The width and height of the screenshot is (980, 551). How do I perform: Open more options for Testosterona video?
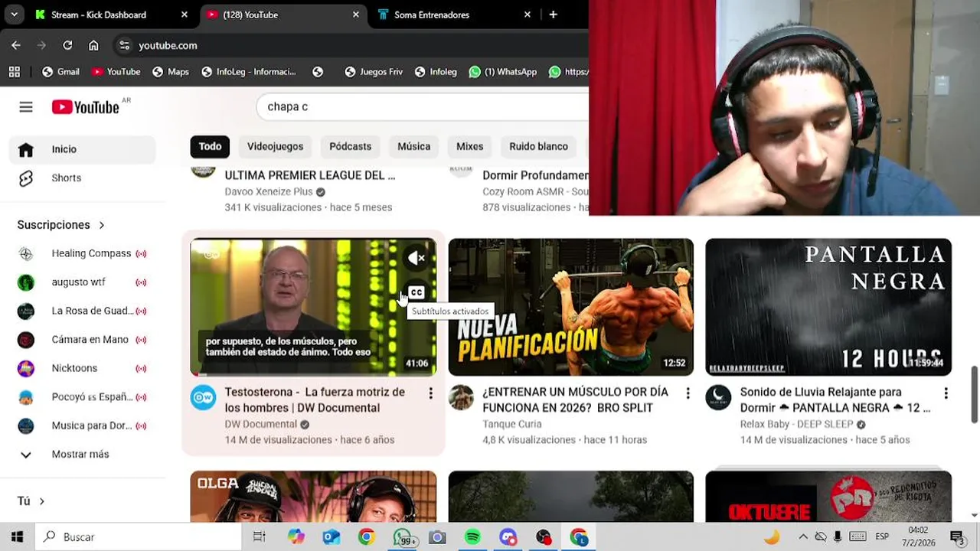click(x=430, y=393)
